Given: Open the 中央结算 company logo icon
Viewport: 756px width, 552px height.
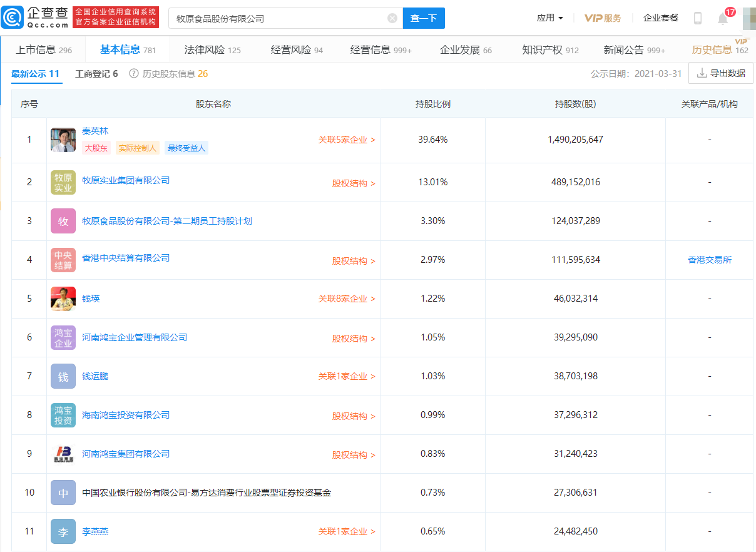Looking at the screenshot, I should tap(63, 260).
